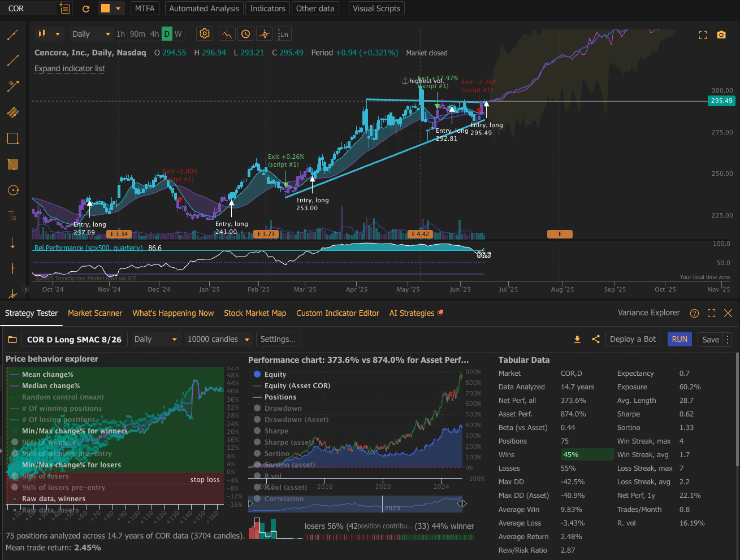This screenshot has width=740, height=560.
Task: Click Deploy a Bot button
Action: 633,339
